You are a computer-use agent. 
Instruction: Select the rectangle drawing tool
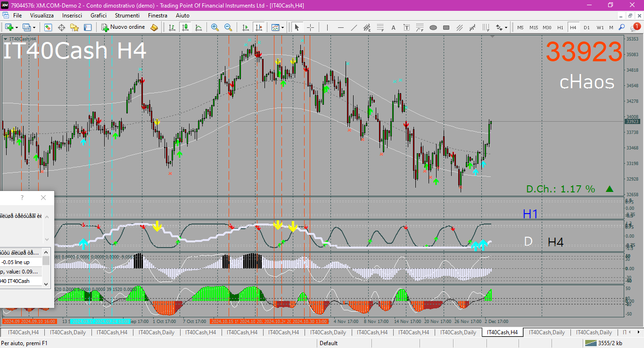pos(446,27)
